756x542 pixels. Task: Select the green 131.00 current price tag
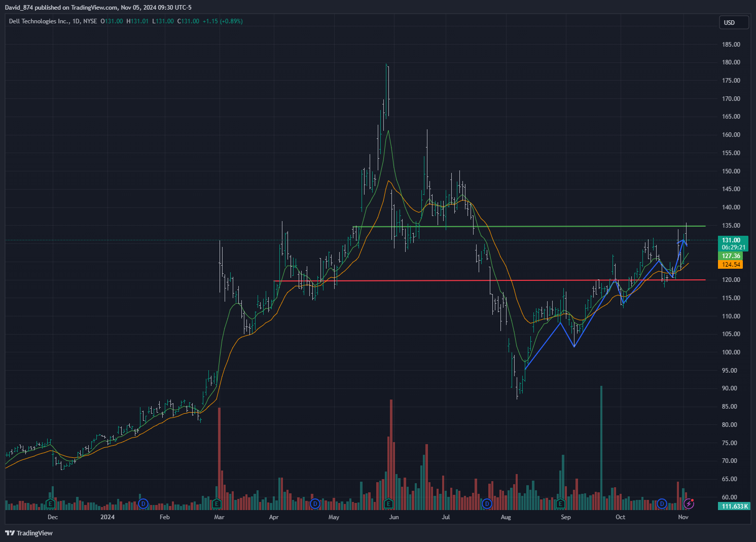(733, 240)
